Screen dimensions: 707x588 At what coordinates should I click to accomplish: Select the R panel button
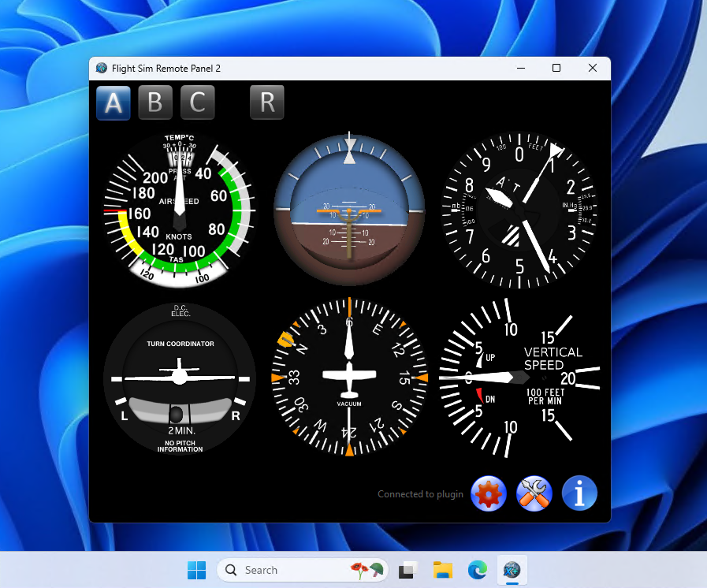click(x=267, y=102)
